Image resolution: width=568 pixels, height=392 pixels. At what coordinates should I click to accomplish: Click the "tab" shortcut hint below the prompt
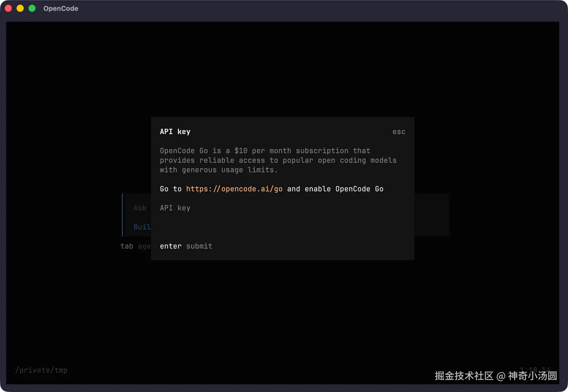click(127, 246)
